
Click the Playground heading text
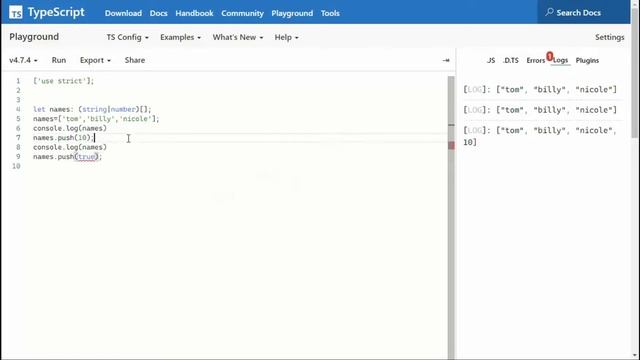coord(34,37)
